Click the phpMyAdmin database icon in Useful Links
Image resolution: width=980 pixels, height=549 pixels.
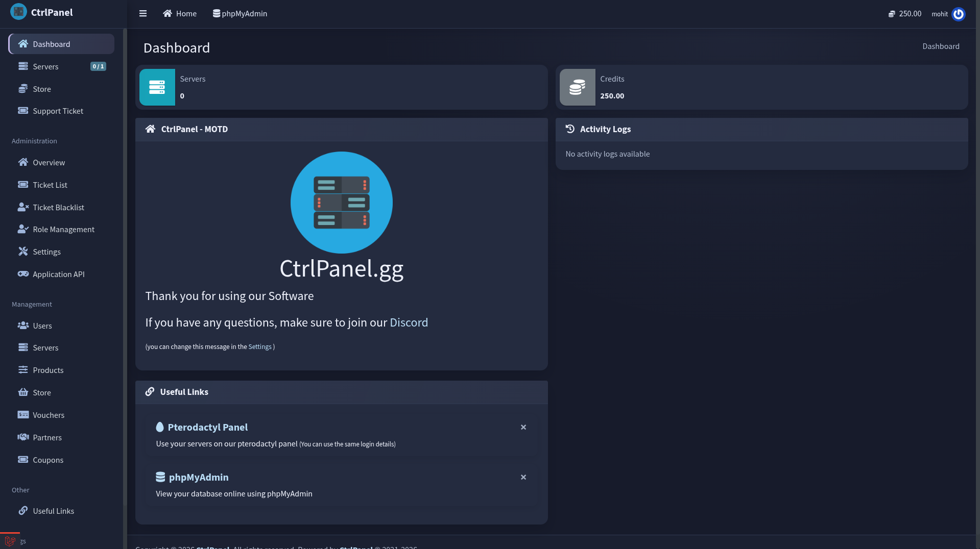pos(160,477)
